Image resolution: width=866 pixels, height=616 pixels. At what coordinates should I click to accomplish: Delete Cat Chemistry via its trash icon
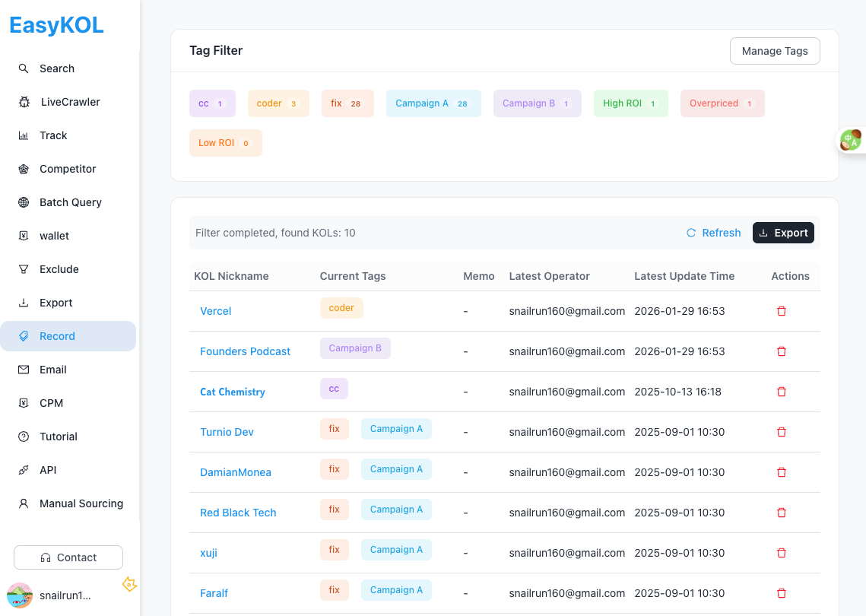coord(782,392)
